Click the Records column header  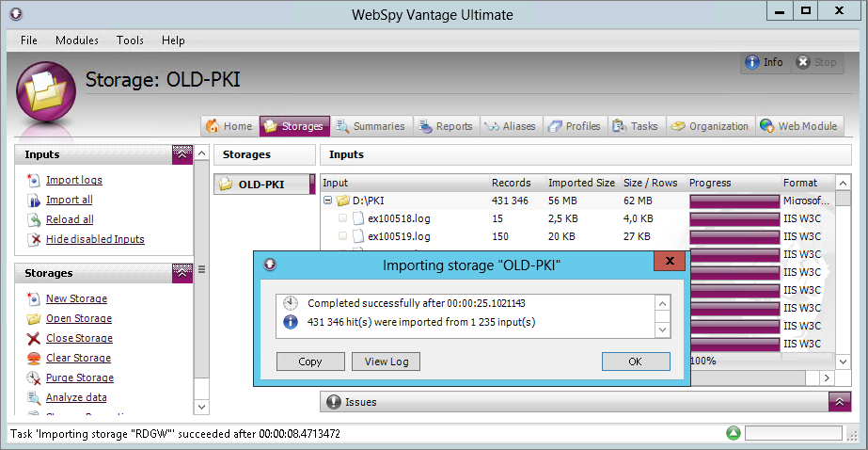pos(511,183)
